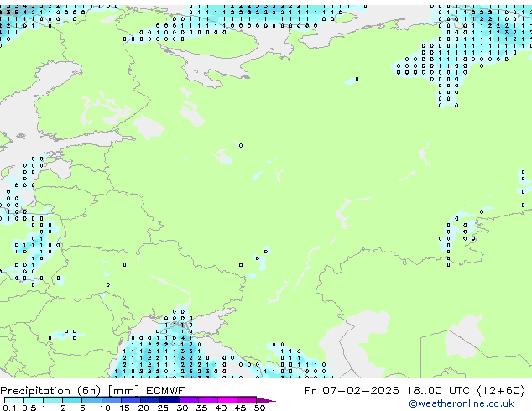
Task: Pick the blue 10 mm legend swatch
Action: pos(112,400)
